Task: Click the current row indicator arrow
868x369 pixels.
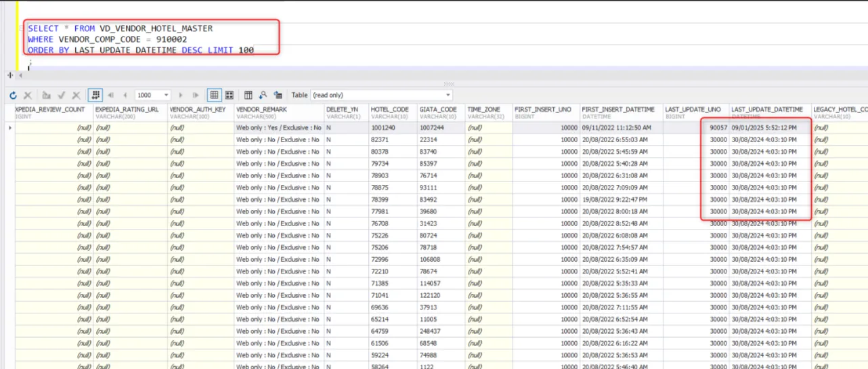Action: (x=9, y=128)
